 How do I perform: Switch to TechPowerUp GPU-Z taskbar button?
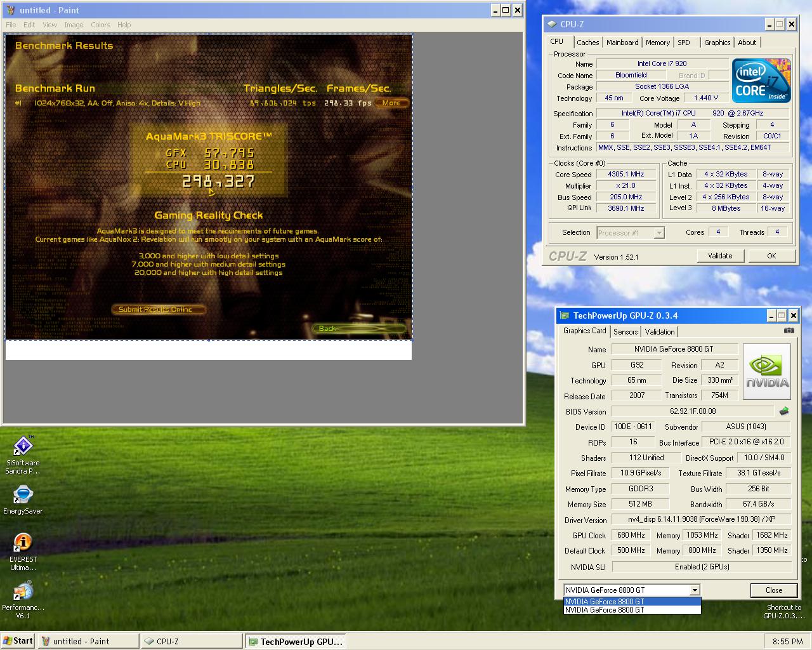[x=296, y=641]
